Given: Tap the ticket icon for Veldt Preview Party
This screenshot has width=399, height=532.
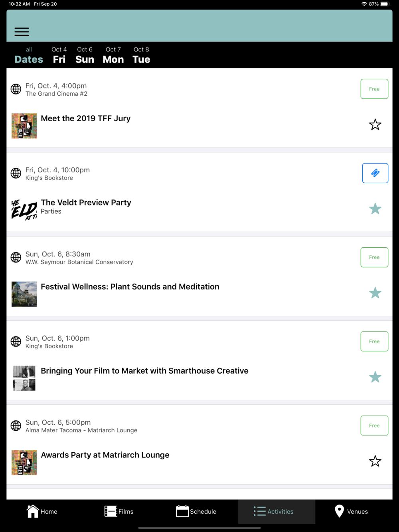Looking at the screenshot, I should click(x=375, y=173).
